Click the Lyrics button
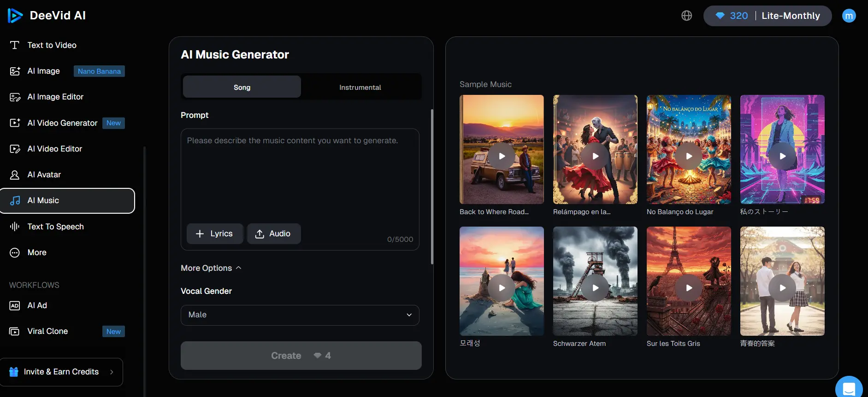 pyautogui.click(x=215, y=234)
